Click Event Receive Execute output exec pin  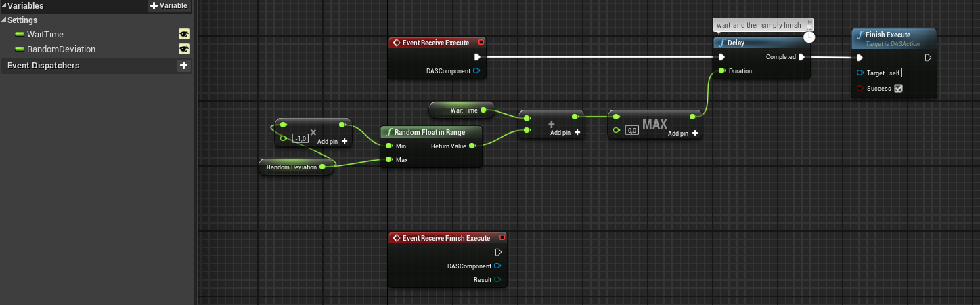coord(477,57)
